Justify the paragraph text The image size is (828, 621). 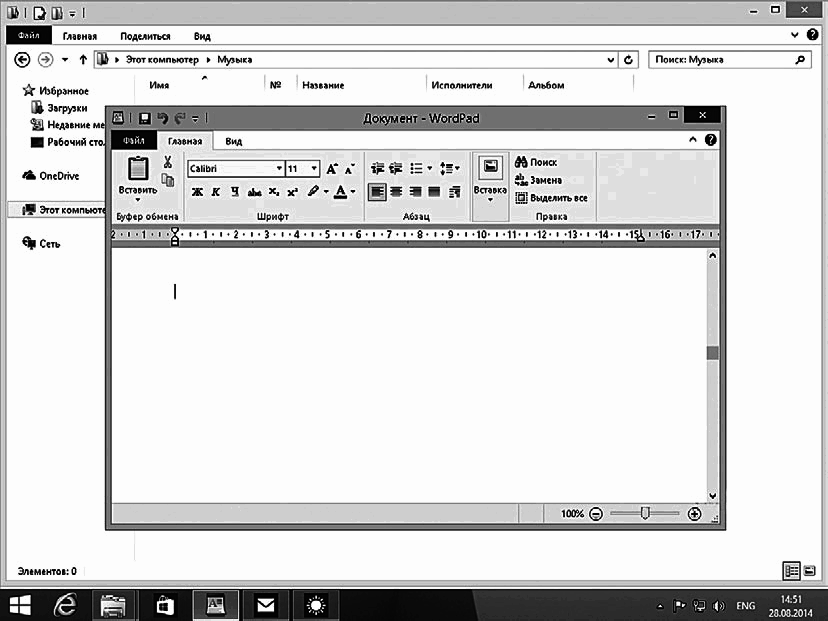(x=434, y=192)
